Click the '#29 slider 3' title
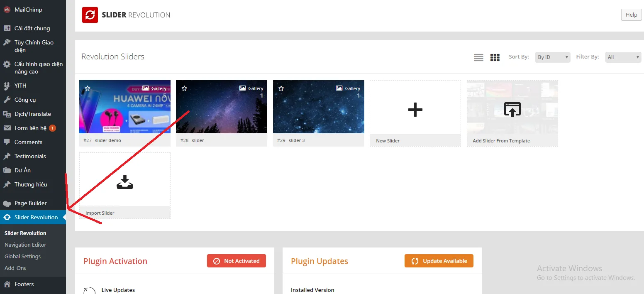This screenshot has height=294, width=644. click(291, 140)
